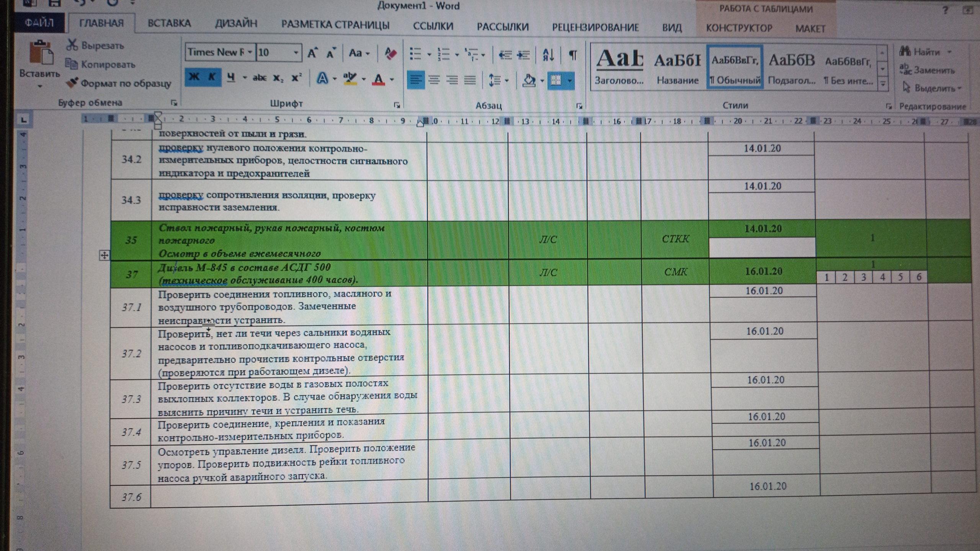Select the Заголовок heading style thumbnail
Viewport: 980px width, 551px height.
tap(619, 67)
